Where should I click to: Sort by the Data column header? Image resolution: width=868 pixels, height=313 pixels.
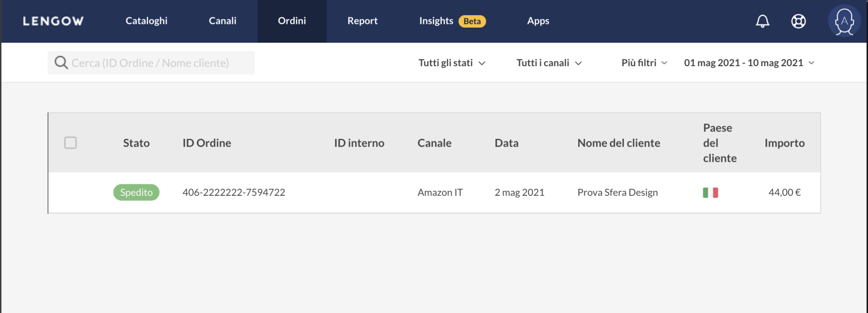pos(506,143)
